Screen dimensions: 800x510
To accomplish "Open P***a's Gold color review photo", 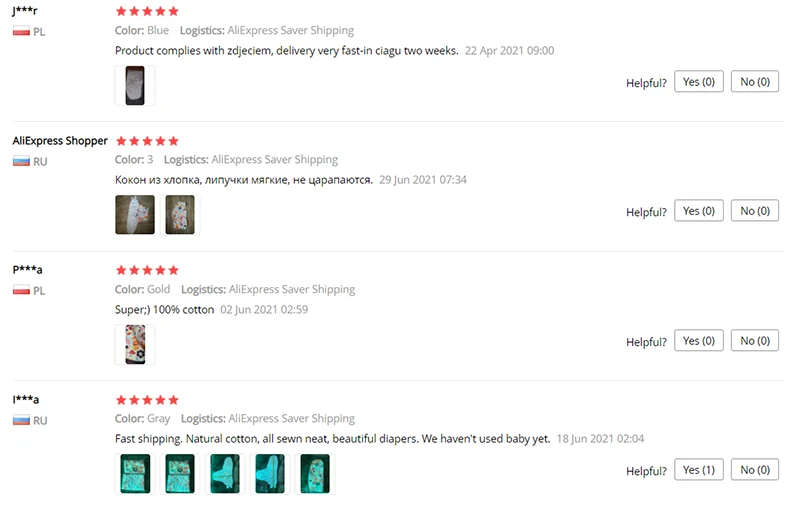I will tap(135, 344).
